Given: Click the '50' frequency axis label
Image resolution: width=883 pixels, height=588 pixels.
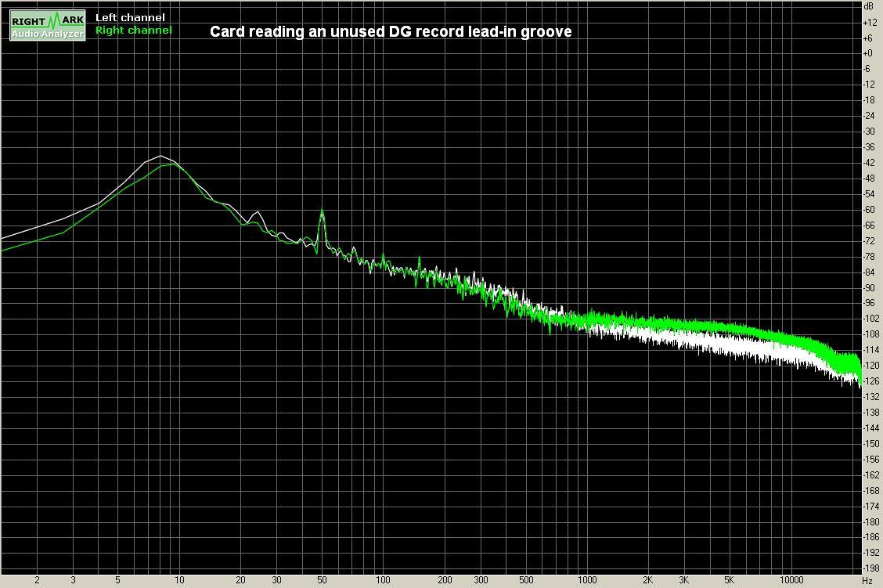Looking at the screenshot, I should point(322,580).
